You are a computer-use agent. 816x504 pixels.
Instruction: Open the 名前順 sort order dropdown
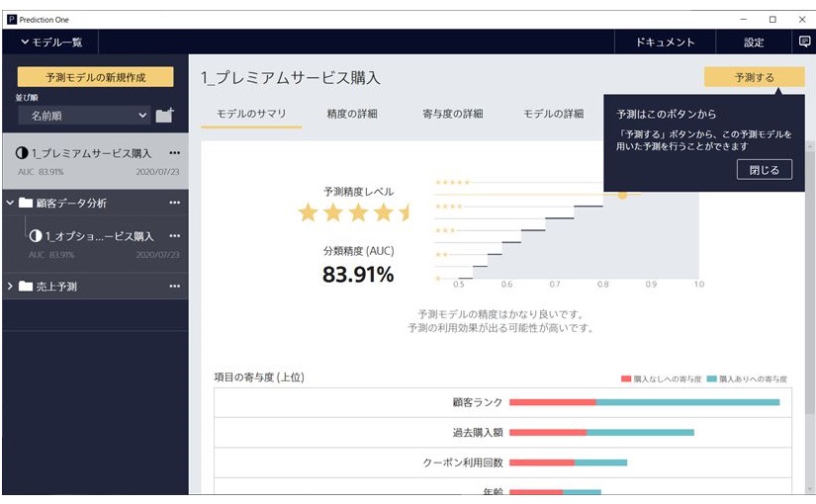(84, 116)
